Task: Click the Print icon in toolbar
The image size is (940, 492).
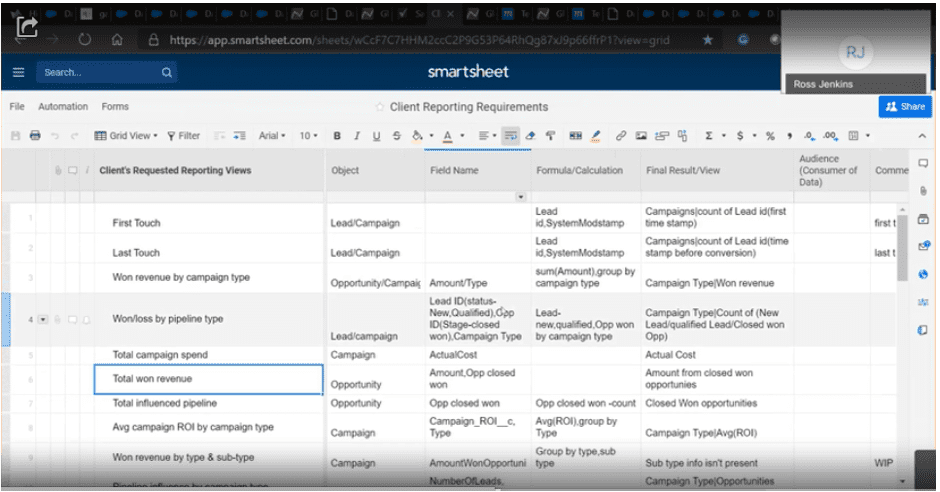Action: click(x=35, y=136)
